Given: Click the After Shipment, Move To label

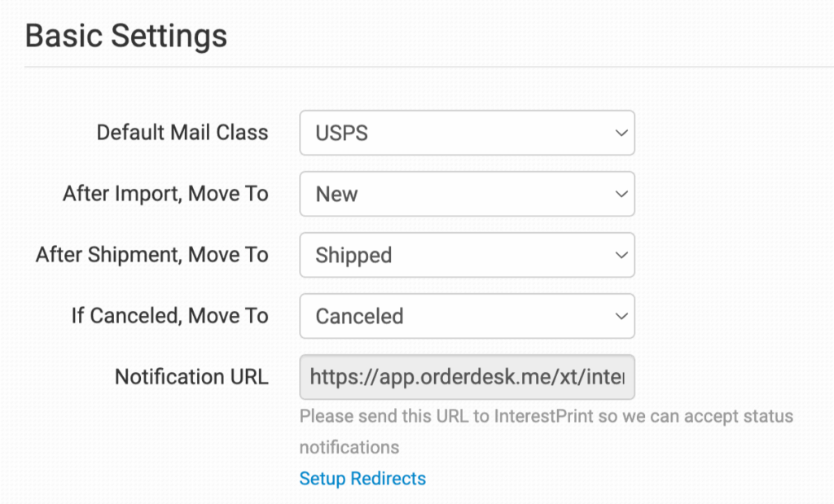Looking at the screenshot, I should (x=152, y=255).
